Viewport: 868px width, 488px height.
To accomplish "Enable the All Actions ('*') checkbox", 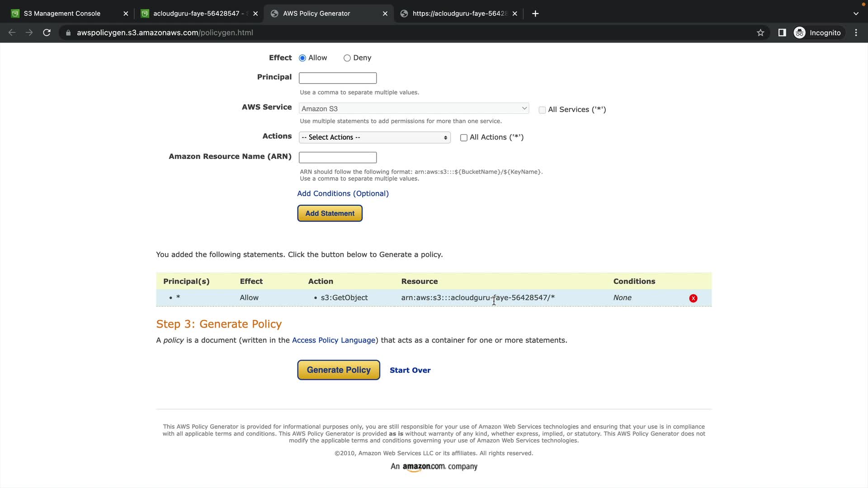I will 463,138.
